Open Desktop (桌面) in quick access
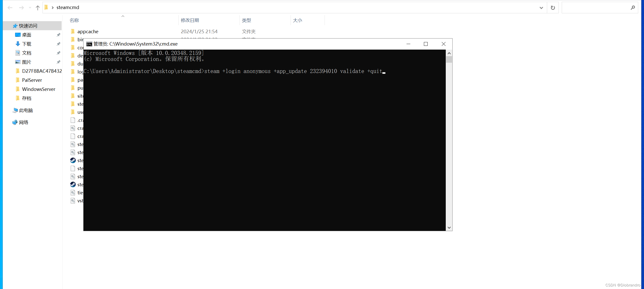644x289 pixels. pos(26,35)
